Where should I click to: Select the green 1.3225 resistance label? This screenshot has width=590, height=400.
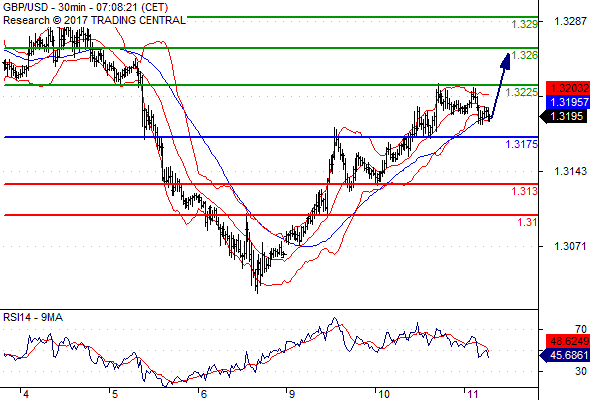(x=522, y=92)
